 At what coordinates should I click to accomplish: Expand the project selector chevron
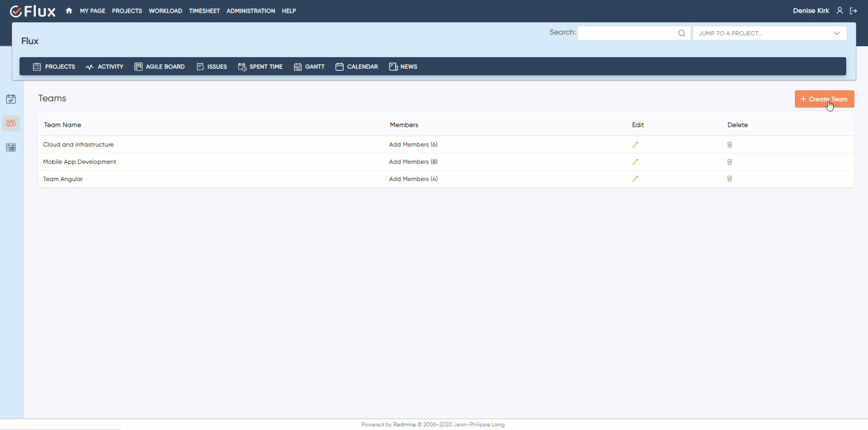point(837,33)
